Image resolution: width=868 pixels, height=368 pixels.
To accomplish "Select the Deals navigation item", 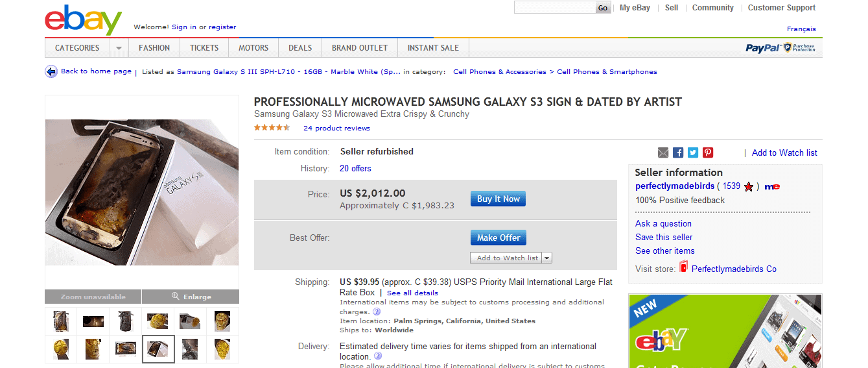I will tap(300, 48).
